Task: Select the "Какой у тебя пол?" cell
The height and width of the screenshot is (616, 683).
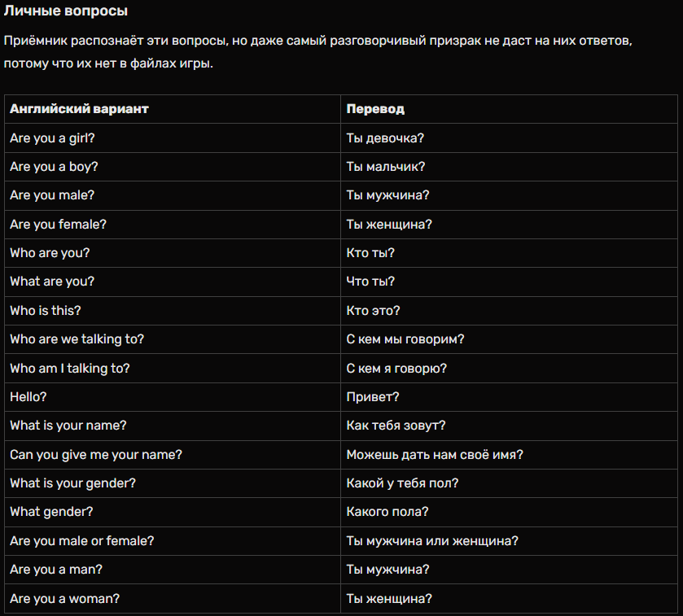Action: coord(402,483)
